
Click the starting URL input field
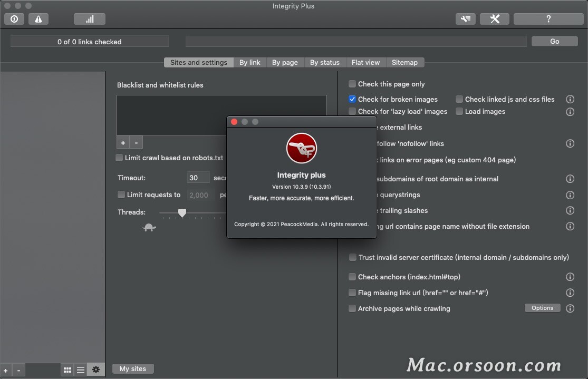pyautogui.click(x=356, y=42)
